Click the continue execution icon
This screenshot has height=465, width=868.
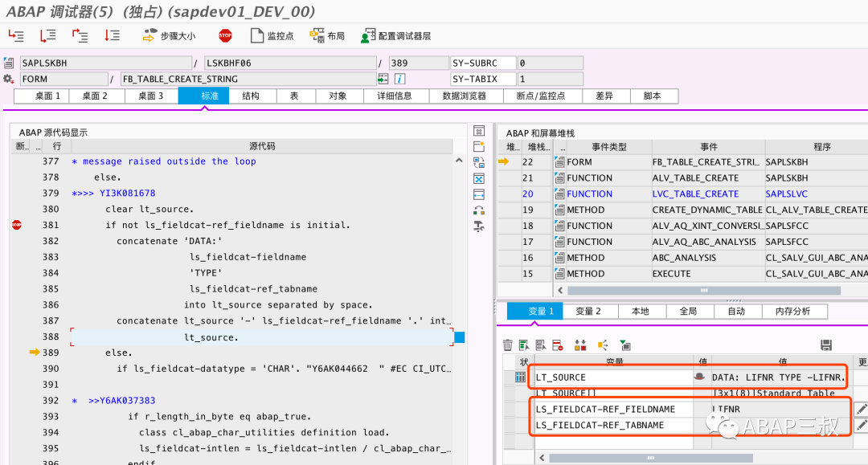pos(113,36)
